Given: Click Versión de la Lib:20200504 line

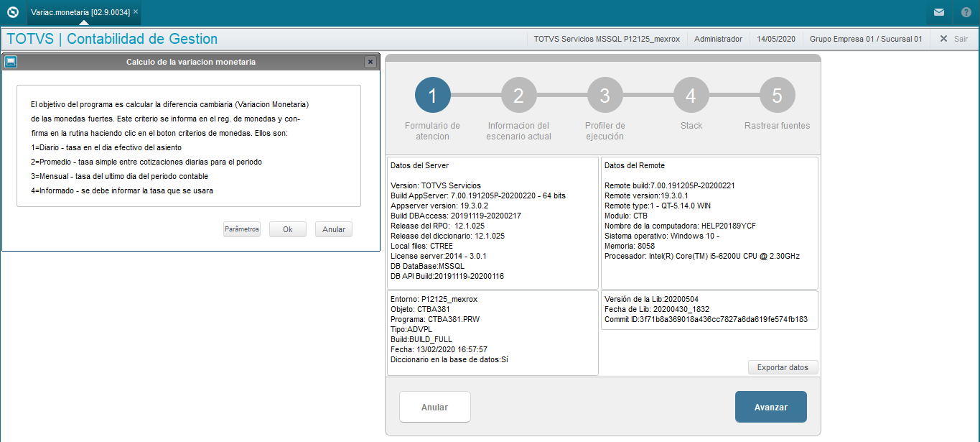Looking at the screenshot, I should (x=651, y=299).
